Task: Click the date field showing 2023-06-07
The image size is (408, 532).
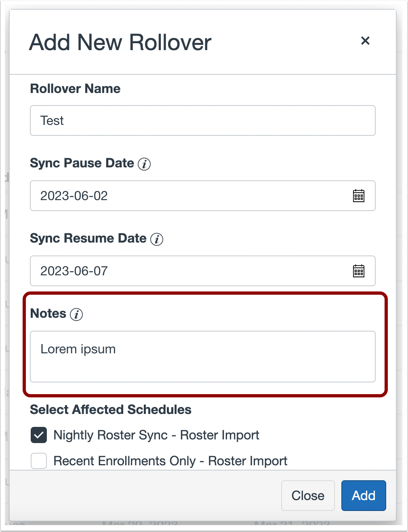Action: tap(203, 271)
